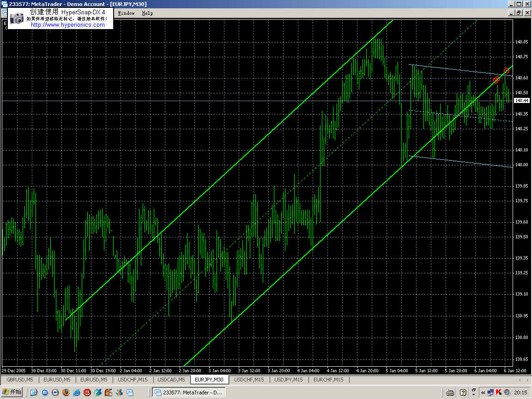Switch to the GBPUSD,M5 chart tab
The height and width of the screenshot is (399, 532).
click(x=20, y=380)
